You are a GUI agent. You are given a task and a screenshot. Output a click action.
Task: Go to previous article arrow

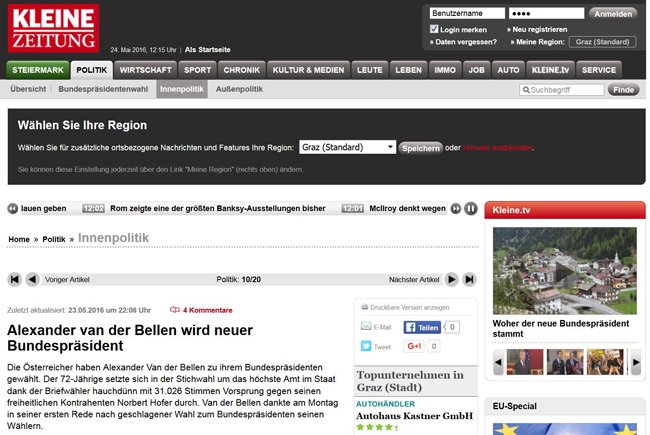point(34,280)
